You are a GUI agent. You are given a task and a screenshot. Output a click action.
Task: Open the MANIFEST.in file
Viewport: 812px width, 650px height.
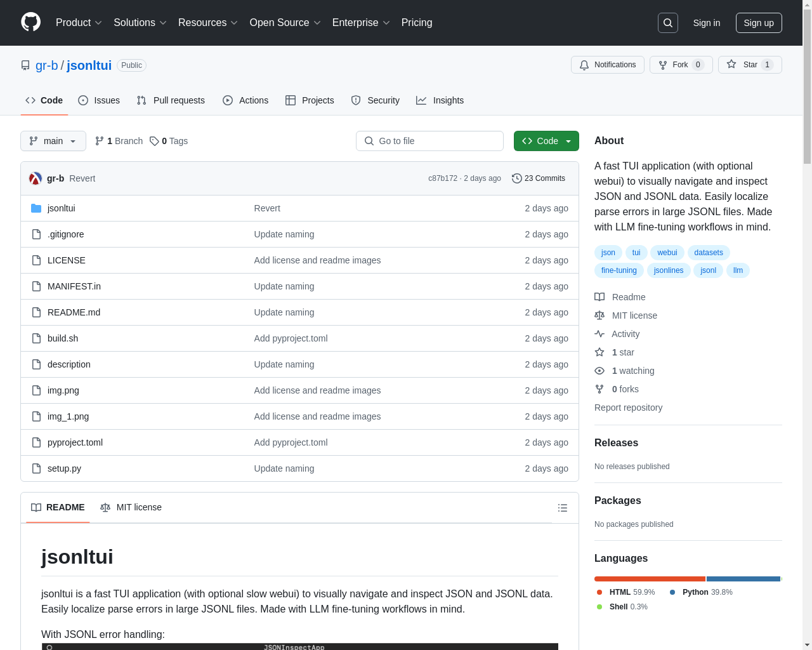tap(74, 286)
